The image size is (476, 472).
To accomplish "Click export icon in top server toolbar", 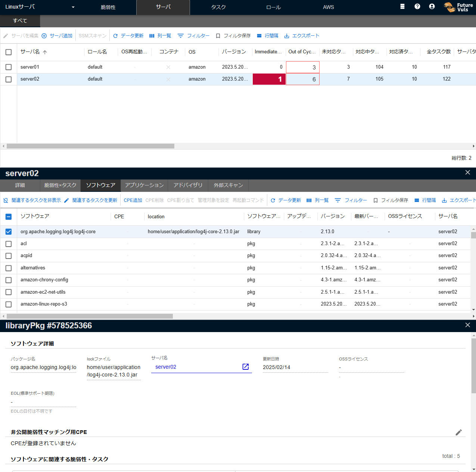I will pos(287,36).
